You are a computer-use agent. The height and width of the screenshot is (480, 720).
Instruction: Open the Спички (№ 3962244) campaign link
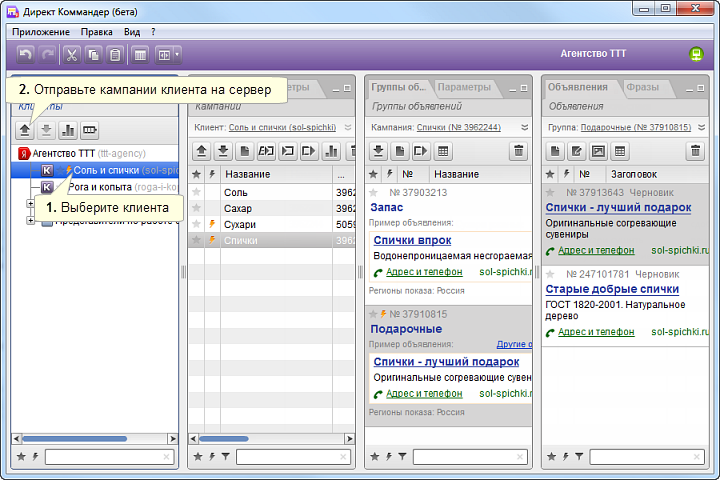tap(459, 127)
